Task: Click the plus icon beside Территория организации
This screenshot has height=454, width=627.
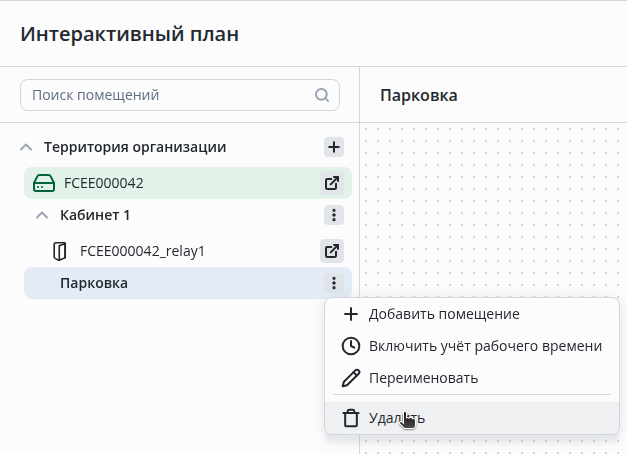Action: coord(334,147)
